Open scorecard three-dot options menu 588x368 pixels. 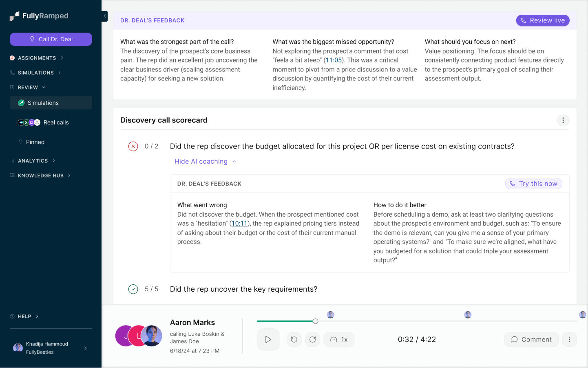point(563,120)
